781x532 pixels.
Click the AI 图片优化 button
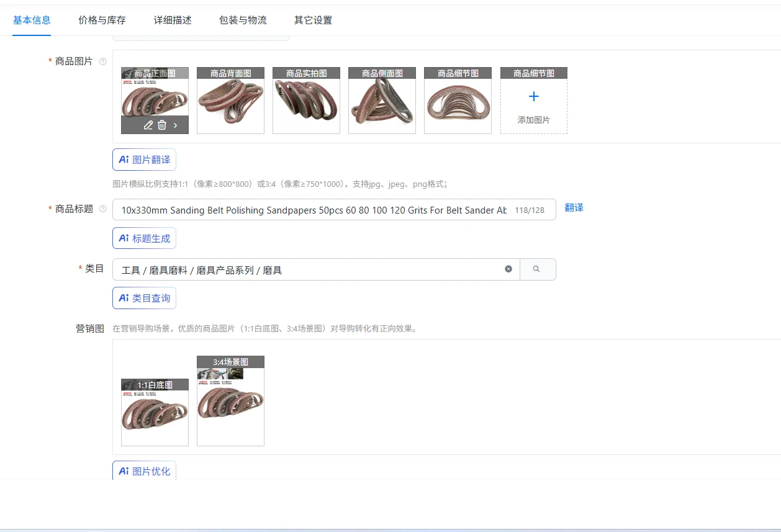pos(144,471)
